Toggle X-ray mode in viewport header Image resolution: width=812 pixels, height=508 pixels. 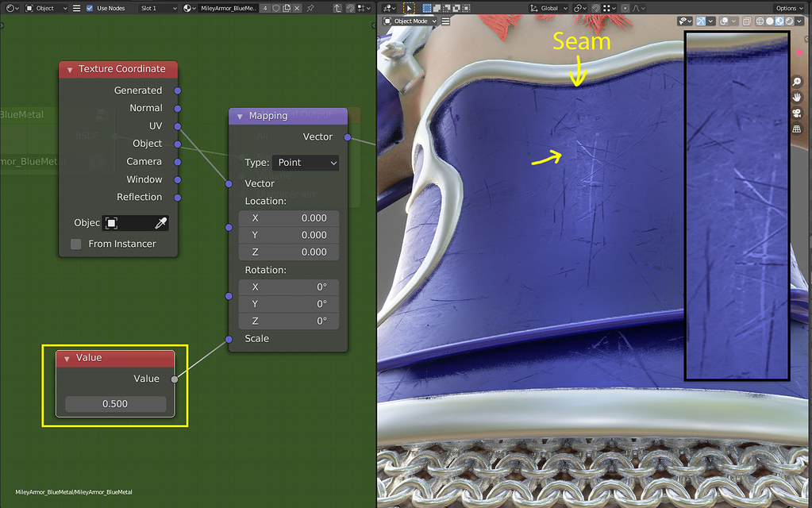(x=747, y=21)
